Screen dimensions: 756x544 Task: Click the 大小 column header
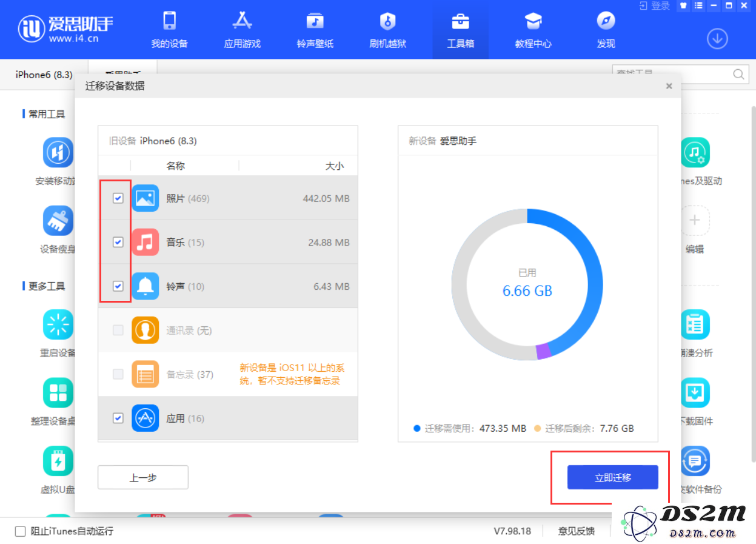pos(334,166)
